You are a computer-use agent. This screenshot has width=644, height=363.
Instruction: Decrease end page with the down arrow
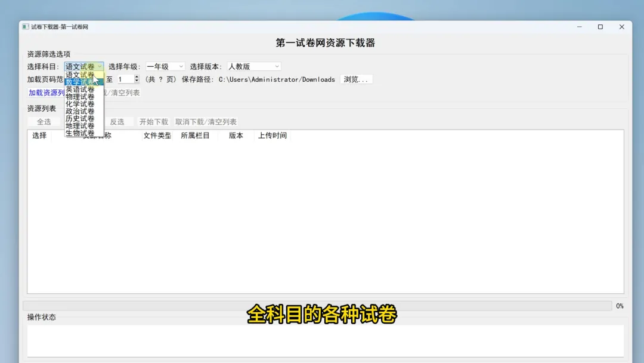click(x=137, y=81)
